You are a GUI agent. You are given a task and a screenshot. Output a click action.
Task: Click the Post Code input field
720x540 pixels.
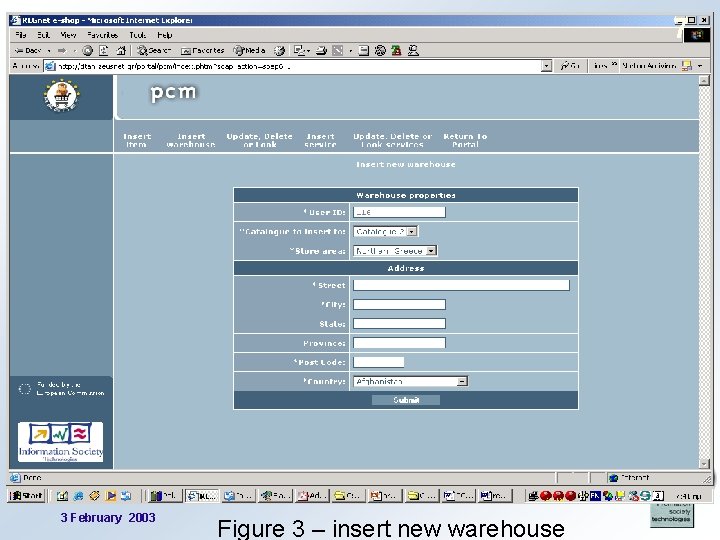click(378, 362)
